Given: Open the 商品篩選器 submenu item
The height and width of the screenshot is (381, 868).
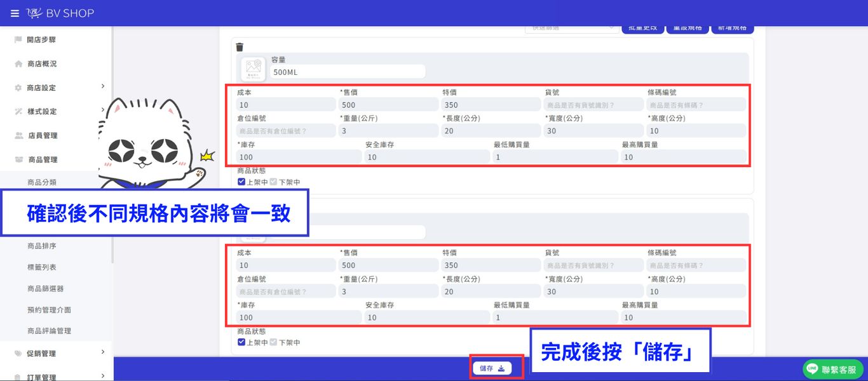Looking at the screenshot, I should pos(46,288).
